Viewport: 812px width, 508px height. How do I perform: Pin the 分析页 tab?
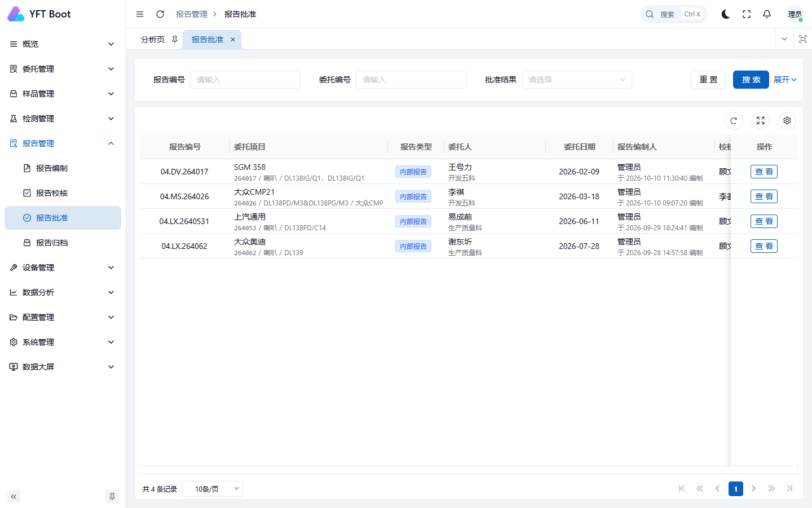point(175,40)
